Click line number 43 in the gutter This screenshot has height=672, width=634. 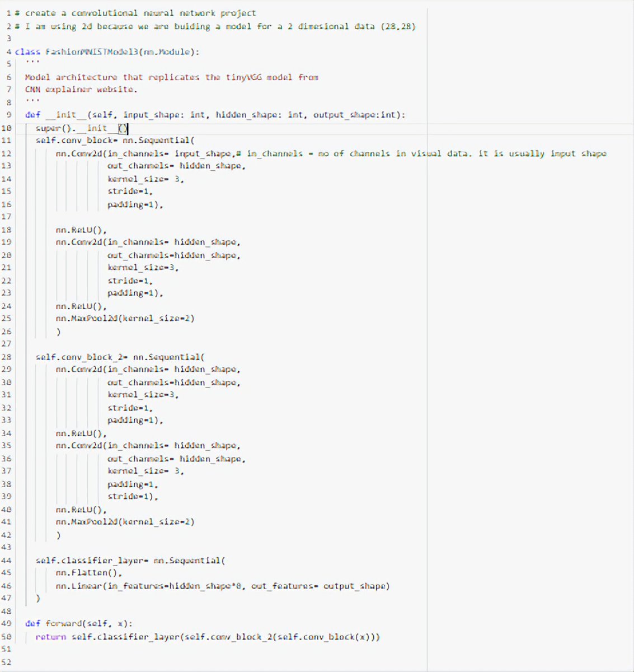click(x=7, y=548)
